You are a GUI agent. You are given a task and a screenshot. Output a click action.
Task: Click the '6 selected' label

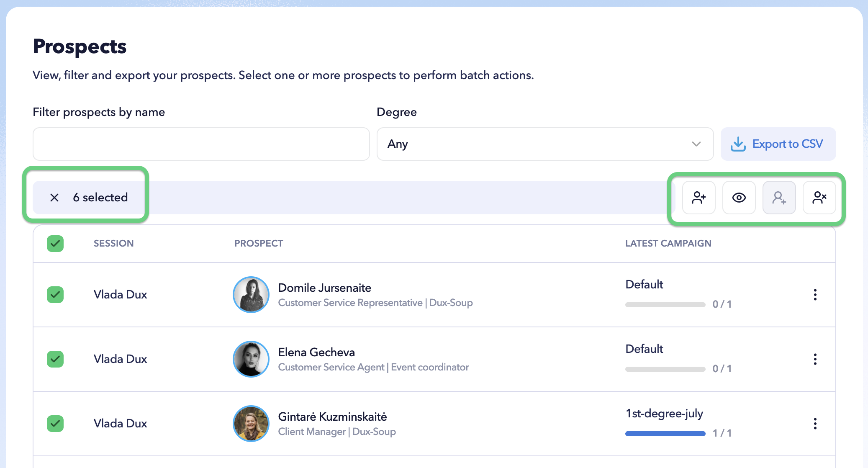[100, 198]
